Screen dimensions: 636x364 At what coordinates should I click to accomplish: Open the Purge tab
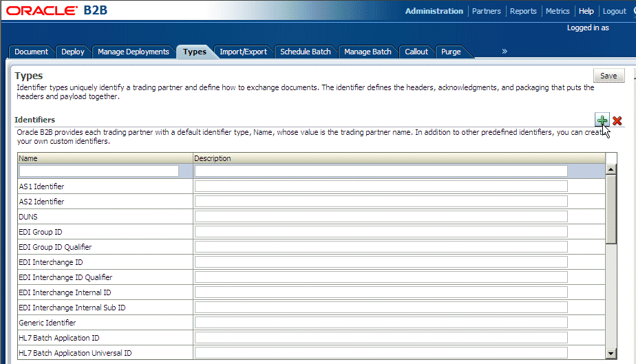451,52
